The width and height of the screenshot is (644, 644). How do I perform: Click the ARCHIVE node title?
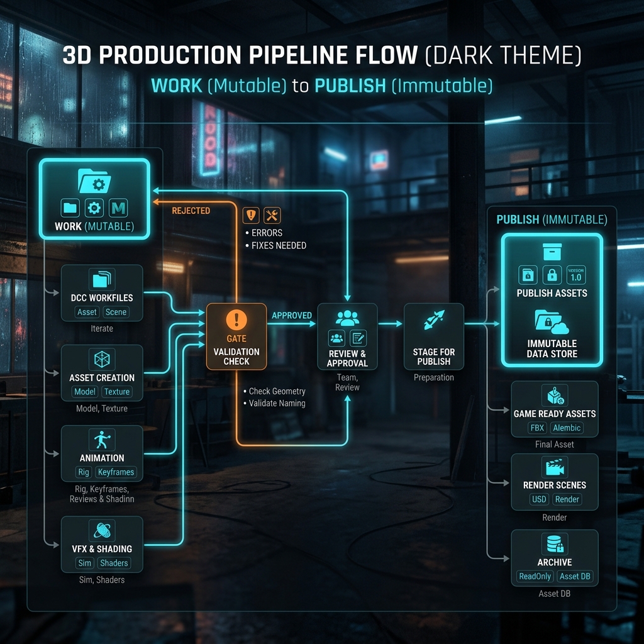click(x=555, y=562)
